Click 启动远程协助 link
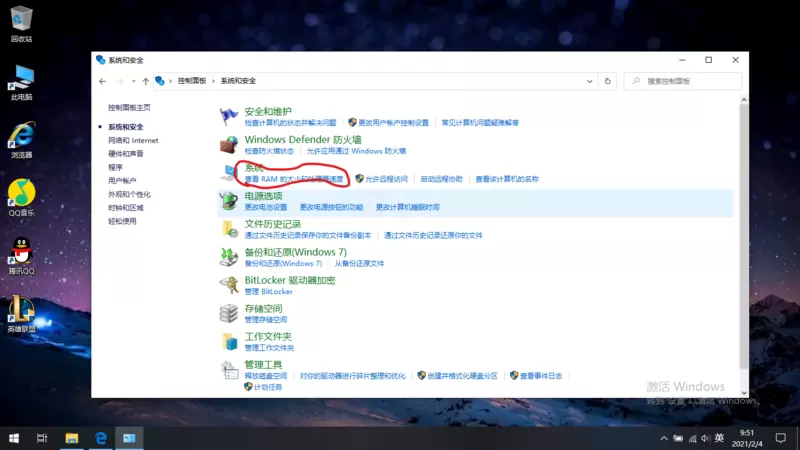Image resolution: width=800 pixels, height=450 pixels. click(441, 179)
